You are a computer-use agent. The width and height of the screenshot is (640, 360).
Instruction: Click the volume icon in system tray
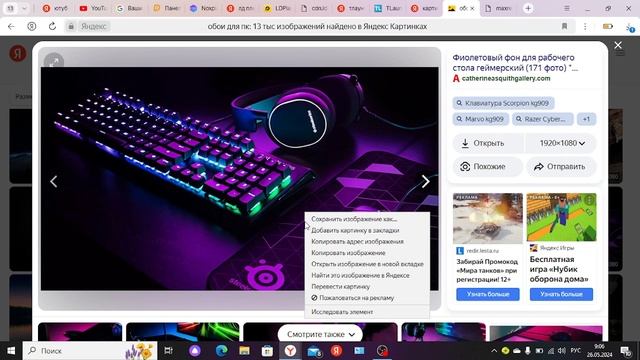(562, 351)
